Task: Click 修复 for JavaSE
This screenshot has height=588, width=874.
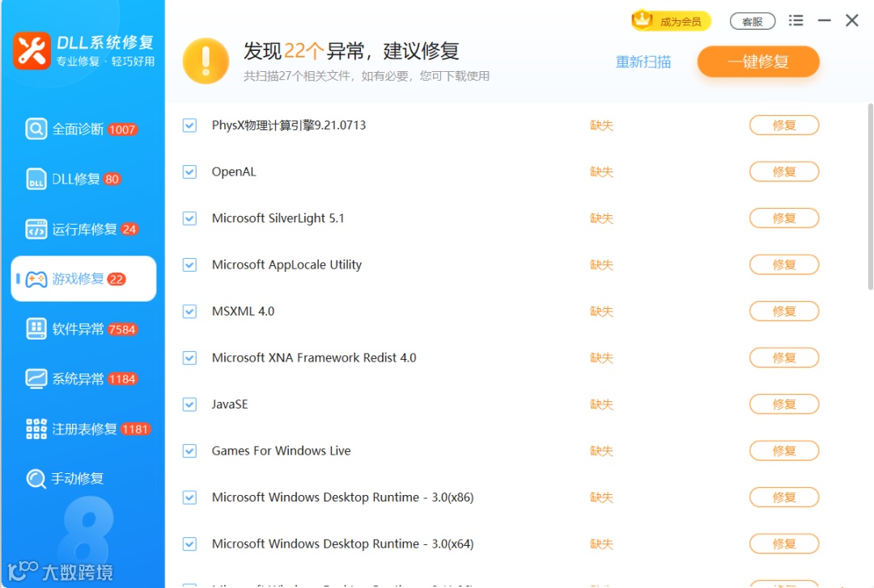Action: click(783, 404)
